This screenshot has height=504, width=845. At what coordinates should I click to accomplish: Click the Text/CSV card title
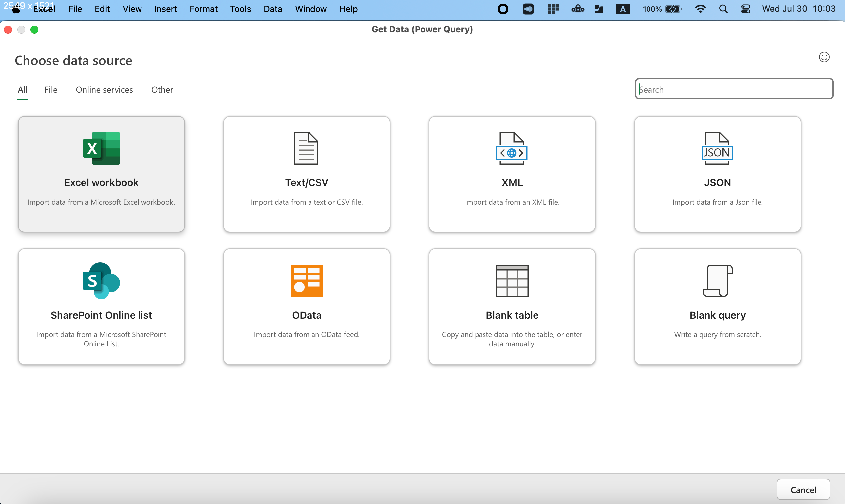point(307,183)
